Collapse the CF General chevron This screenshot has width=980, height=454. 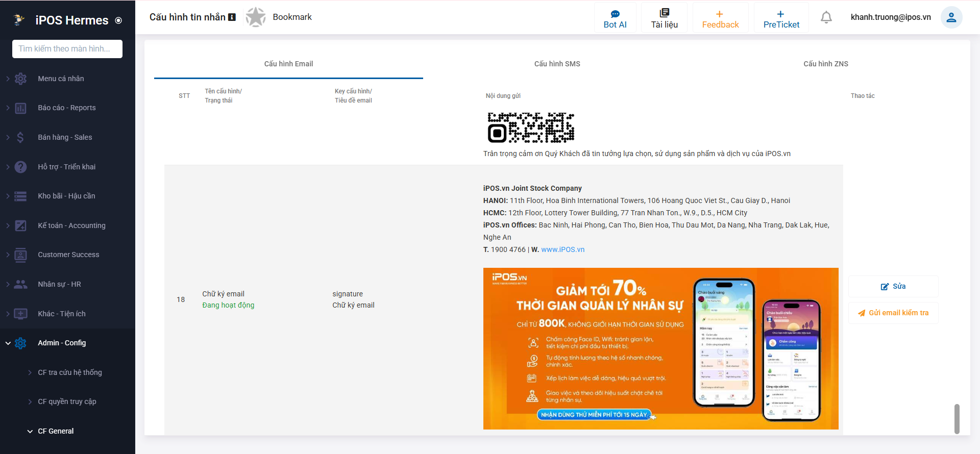click(30, 431)
